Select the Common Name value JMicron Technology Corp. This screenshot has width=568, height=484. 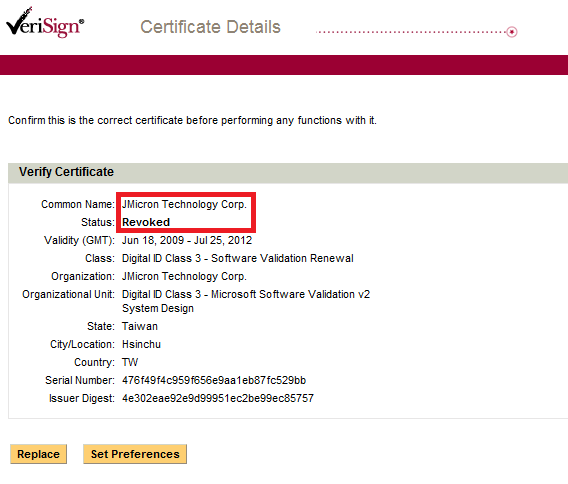point(184,204)
